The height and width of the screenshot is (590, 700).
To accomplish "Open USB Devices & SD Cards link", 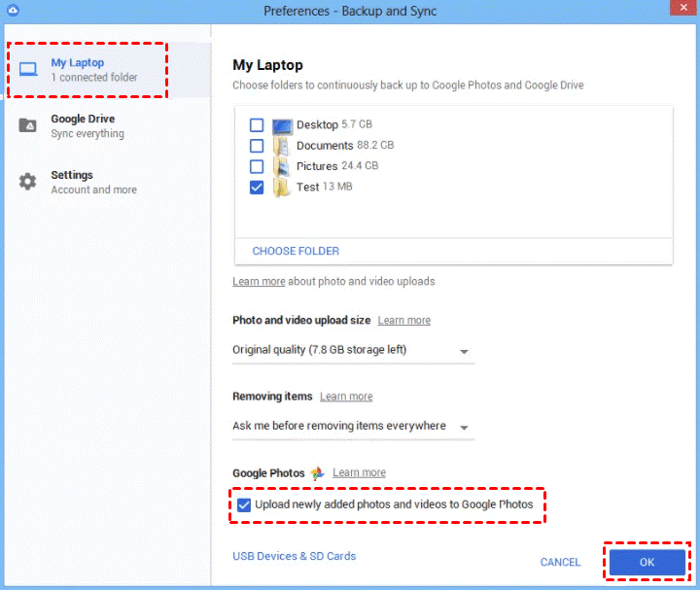I will pos(295,556).
